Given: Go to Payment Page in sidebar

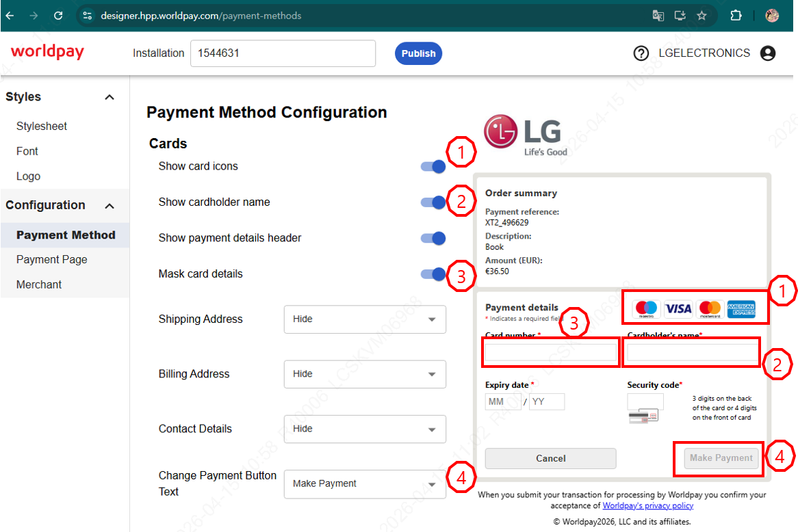Looking at the screenshot, I should point(52,260).
